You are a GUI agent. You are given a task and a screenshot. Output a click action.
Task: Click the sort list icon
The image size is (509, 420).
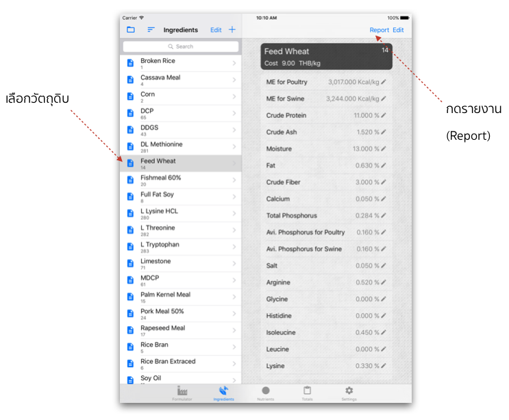pyautogui.click(x=151, y=29)
